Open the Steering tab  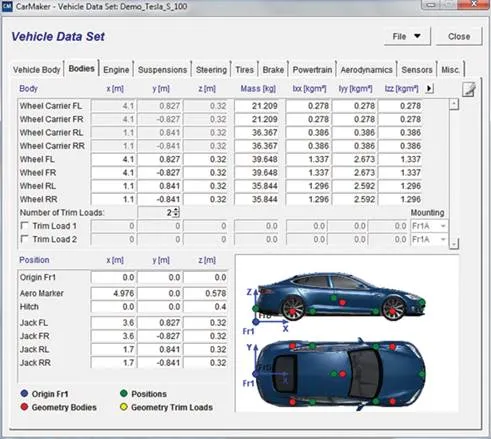pyautogui.click(x=211, y=70)
